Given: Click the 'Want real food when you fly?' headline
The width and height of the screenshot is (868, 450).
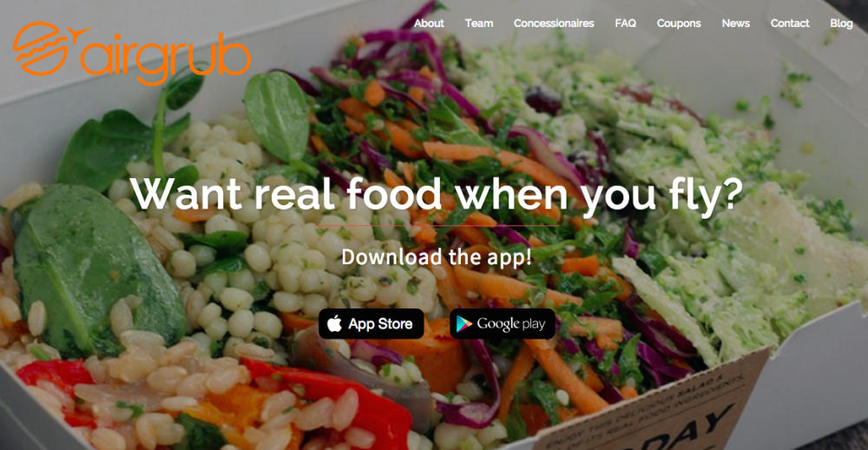Looking at the screenshot, I should click(437, 195).
